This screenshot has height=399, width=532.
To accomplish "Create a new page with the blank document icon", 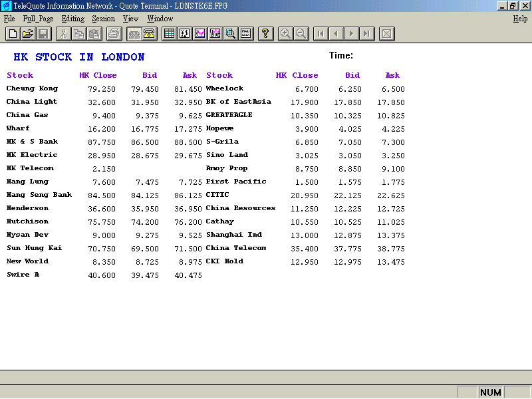I will (13, 34).
